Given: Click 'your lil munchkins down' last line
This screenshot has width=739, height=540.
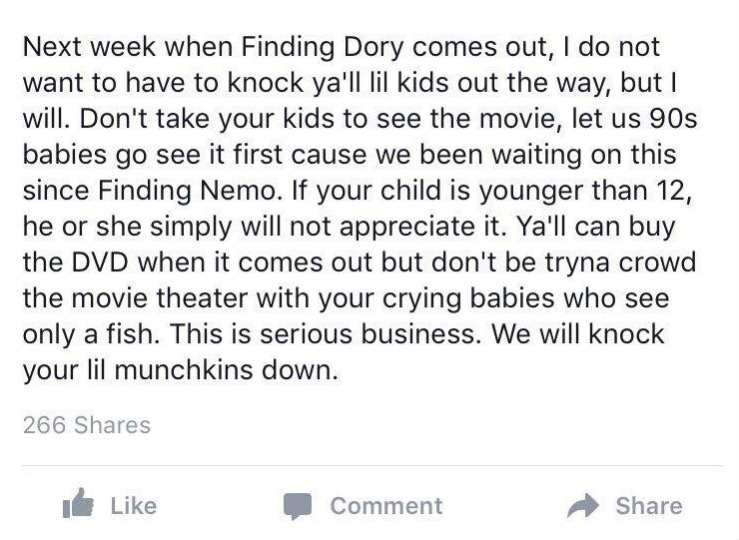Looking at the screenshot, I should pyautogui.click(x=180, y=370).
